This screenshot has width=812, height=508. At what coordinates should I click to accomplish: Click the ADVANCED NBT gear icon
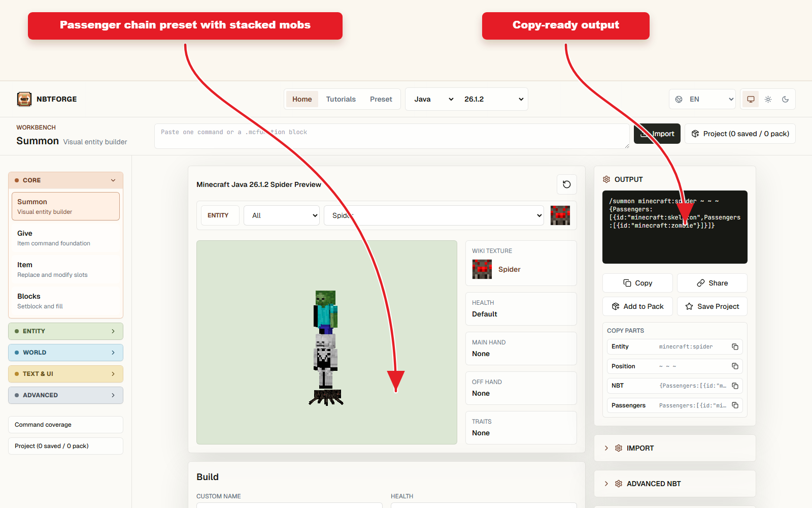(619, 484)
